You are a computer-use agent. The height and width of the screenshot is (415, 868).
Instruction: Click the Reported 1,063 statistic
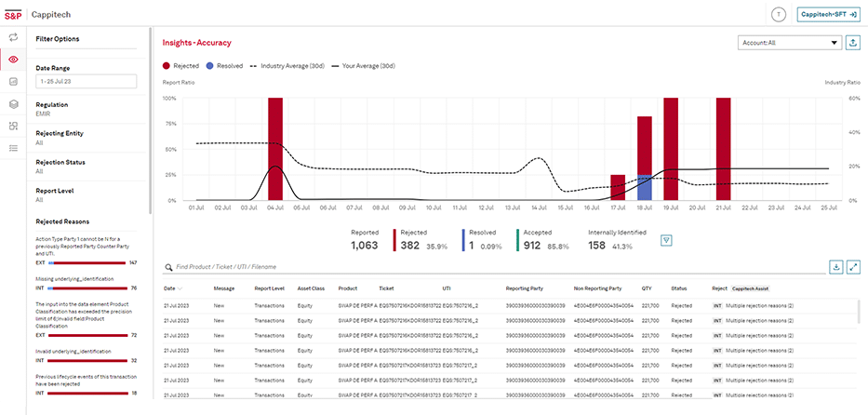(365, 240)
